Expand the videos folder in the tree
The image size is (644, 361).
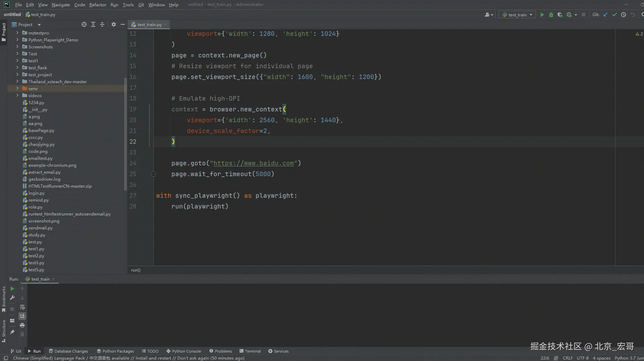pos(17,95)
